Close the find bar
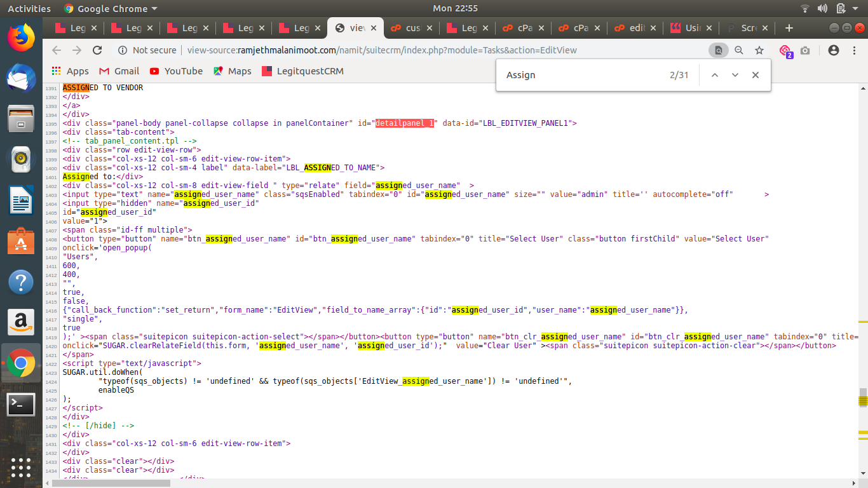 click(x=756, y=75)
